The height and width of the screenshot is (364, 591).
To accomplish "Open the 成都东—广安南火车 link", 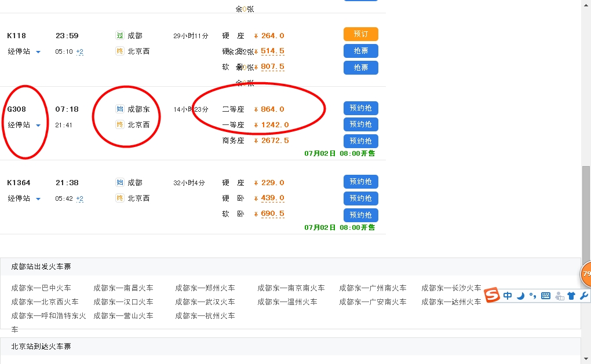I will coord(373,302).
